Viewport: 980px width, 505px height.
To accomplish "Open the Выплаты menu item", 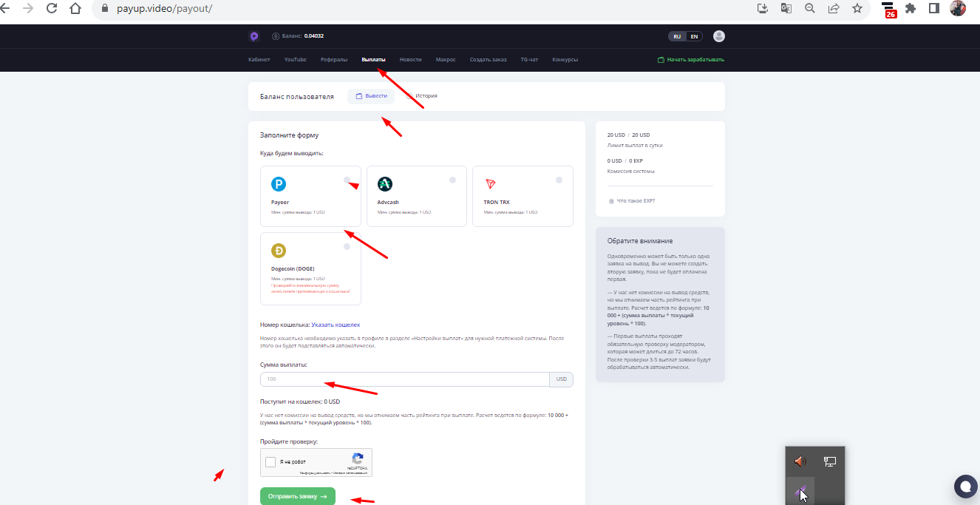I will point(373,59).
